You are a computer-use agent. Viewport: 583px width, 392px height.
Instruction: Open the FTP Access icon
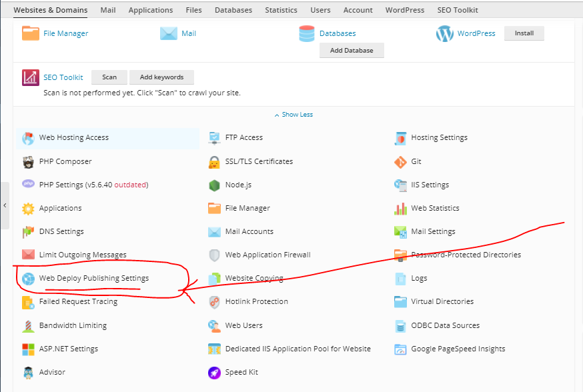point(214,138)
